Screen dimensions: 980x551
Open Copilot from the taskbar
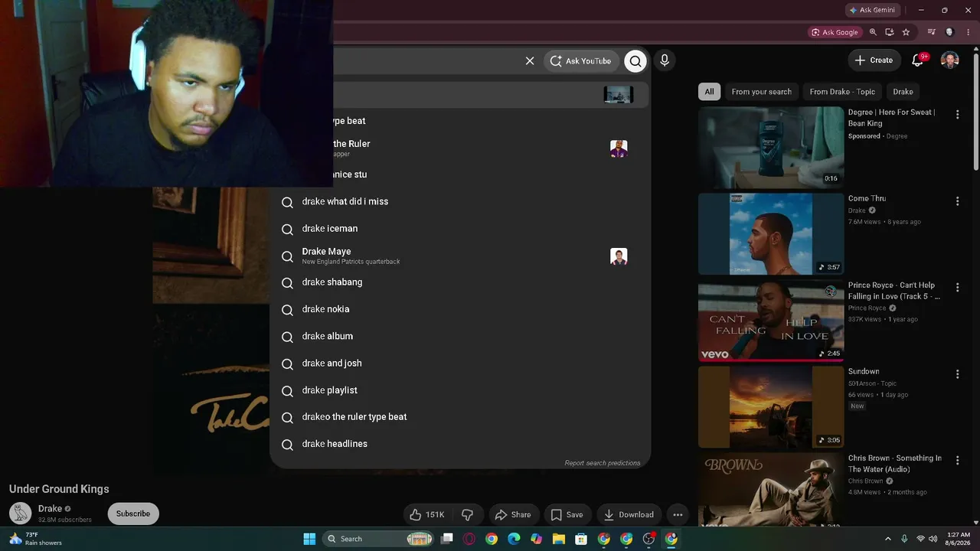pyautogui.click(x=536, y=539)
